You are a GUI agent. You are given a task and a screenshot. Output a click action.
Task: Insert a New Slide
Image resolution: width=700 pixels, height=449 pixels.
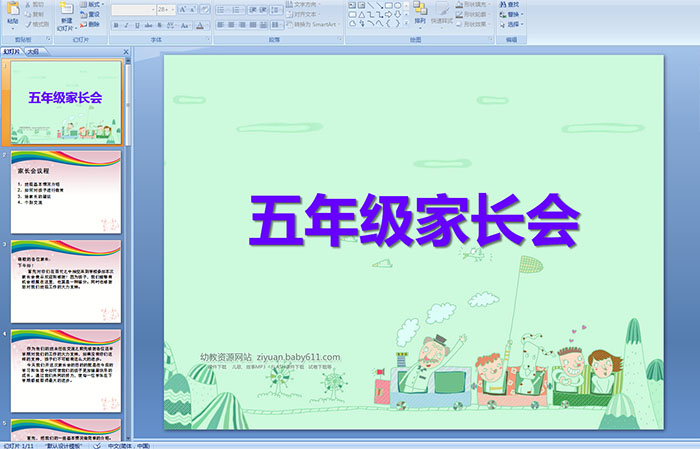click(66, 17)
